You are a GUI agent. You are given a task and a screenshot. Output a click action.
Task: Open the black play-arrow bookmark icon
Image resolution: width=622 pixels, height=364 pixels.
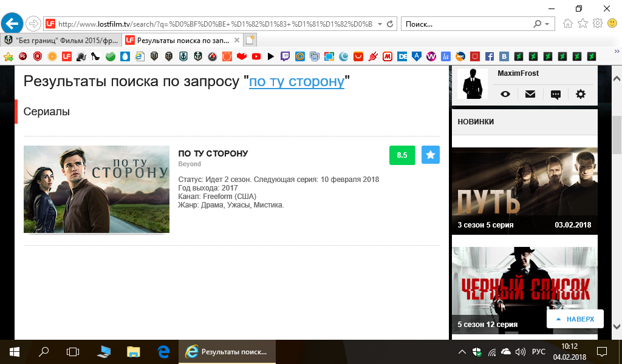click(270, 56)
